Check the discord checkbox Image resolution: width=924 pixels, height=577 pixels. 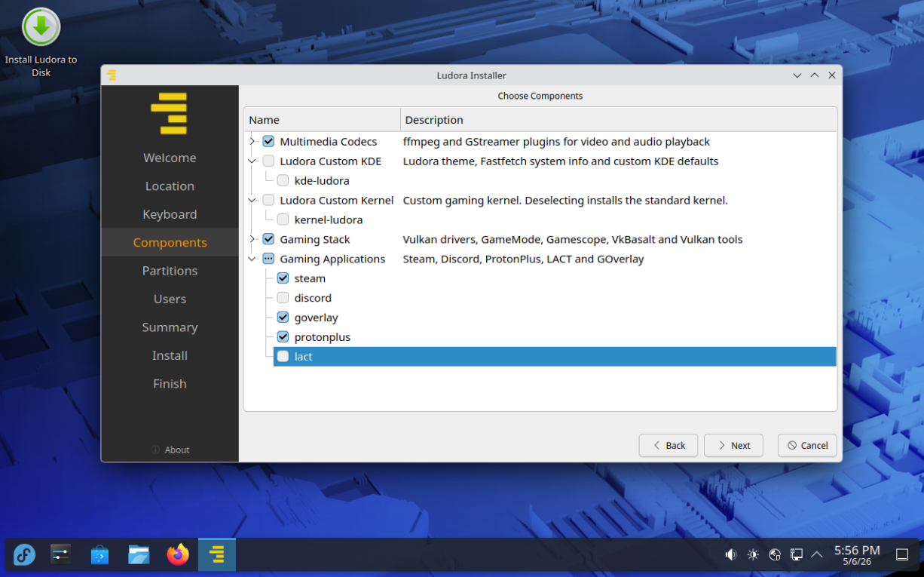click(283, 298)
